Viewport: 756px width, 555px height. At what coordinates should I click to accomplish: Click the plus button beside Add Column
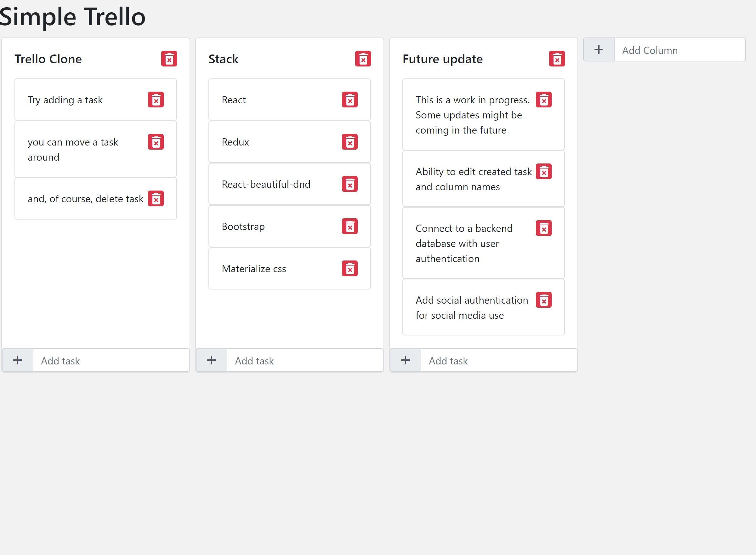click(599, 50)
